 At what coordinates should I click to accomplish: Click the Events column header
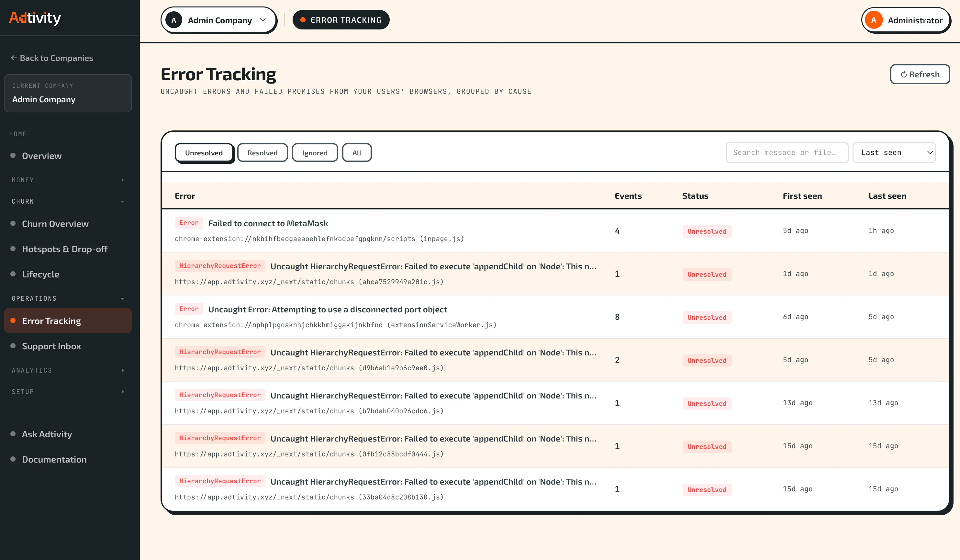click(x=628, y=196)
